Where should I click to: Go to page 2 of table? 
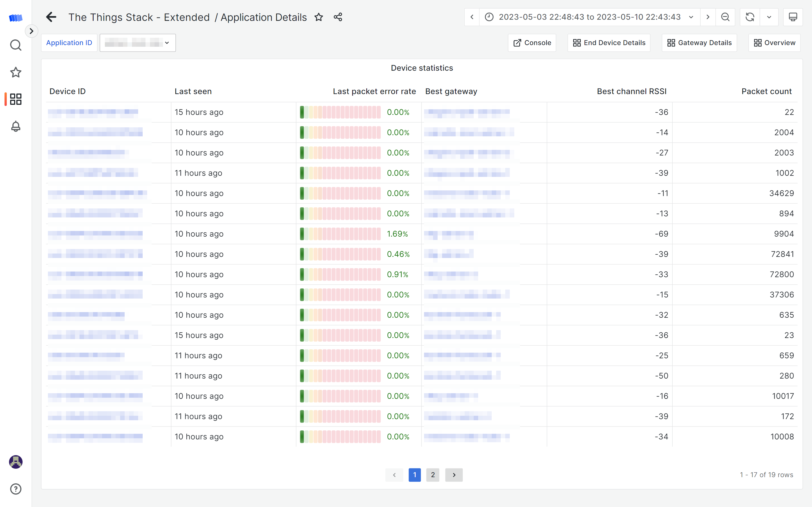(x=433, y=475)
